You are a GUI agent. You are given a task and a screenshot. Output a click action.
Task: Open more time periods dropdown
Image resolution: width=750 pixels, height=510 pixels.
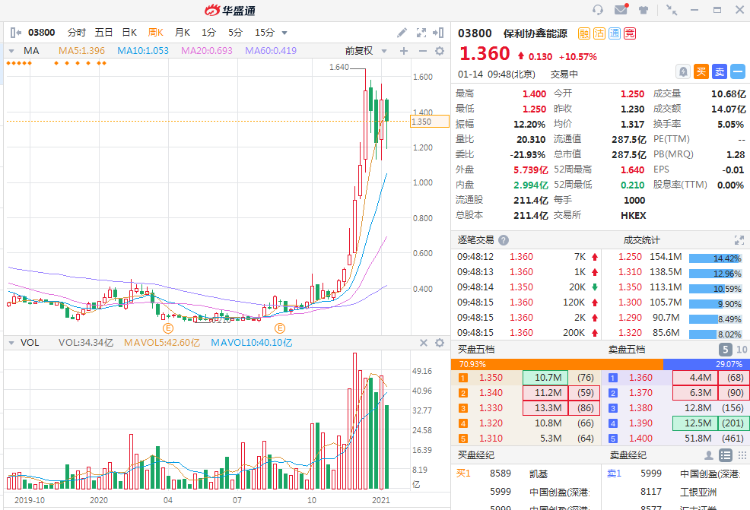pyautogui.click(x=285, y=33)
